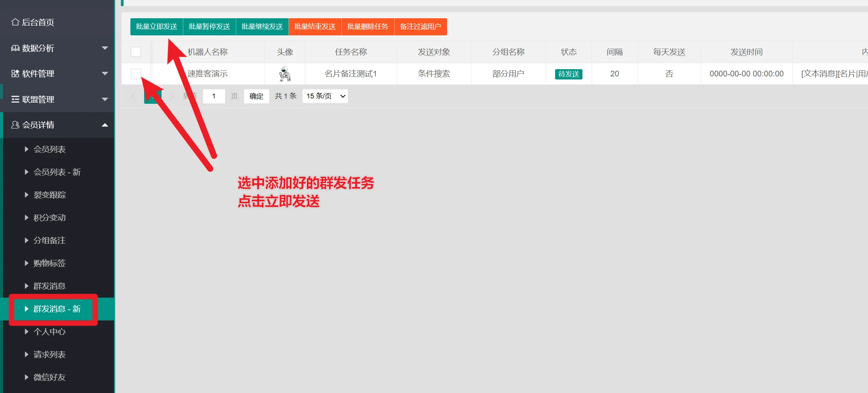Click the 间隔 value 20 cell
Viewport: 868px width, 393px height.
pyautogui.click(x=615, y=74)
